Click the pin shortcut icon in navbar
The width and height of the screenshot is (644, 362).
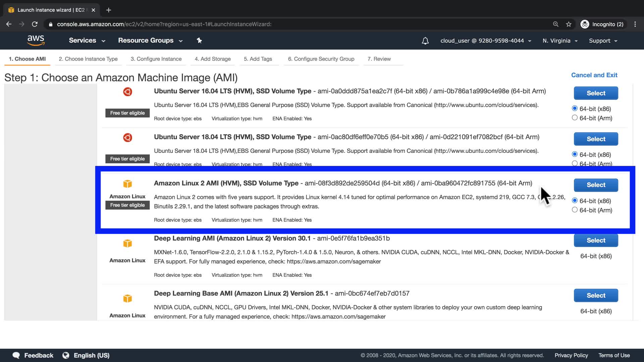click(x=199, y=41)
